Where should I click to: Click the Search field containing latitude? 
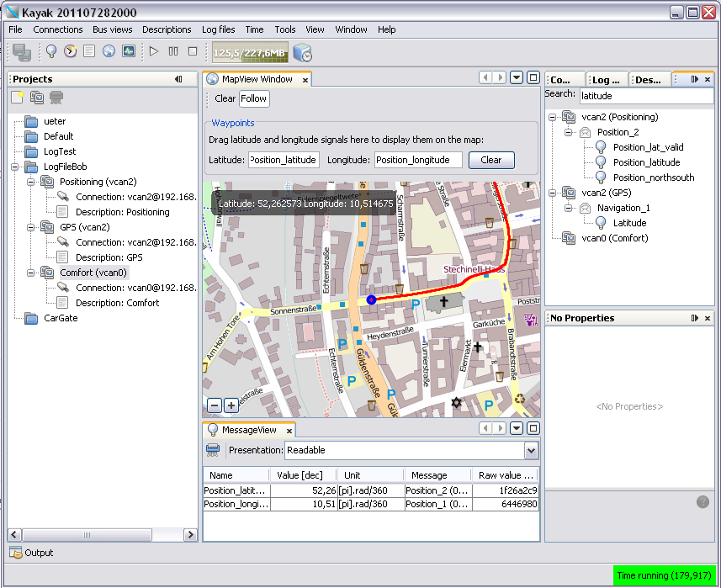[644, 96]
